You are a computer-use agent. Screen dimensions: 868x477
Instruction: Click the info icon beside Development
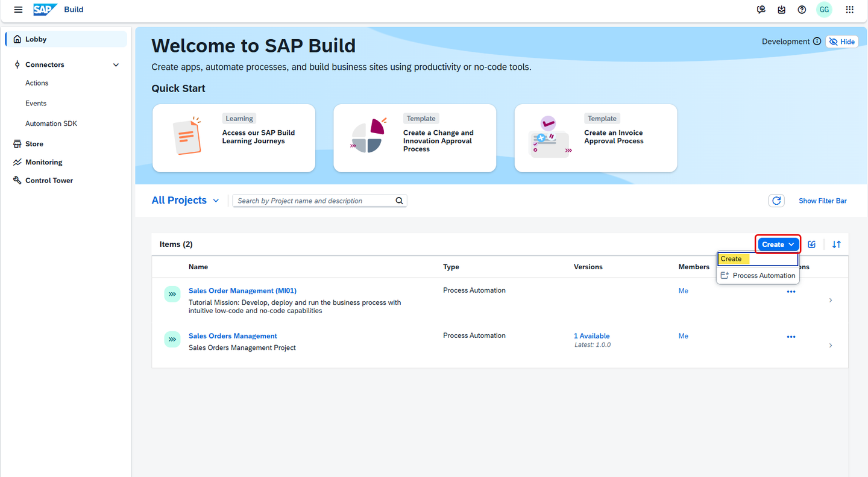coord(817,42)
